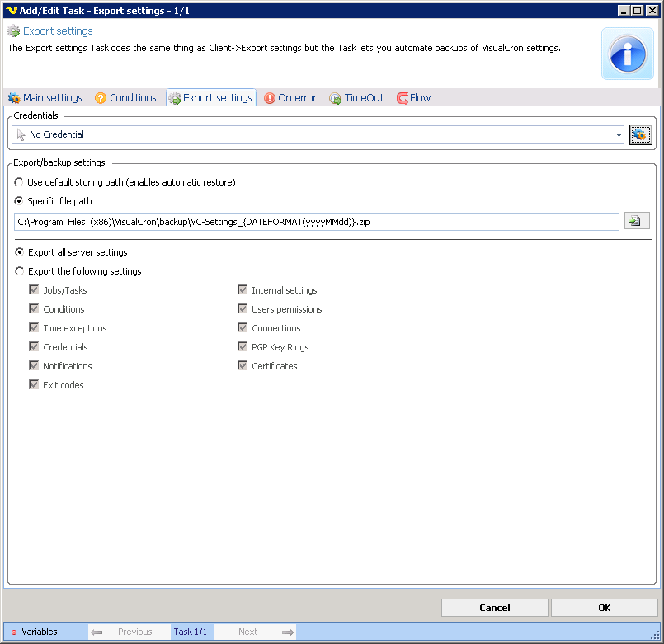The width and height of the screenshot is (664, 644).
Task: Click the browse file path icon
Action: click(636, 221)
